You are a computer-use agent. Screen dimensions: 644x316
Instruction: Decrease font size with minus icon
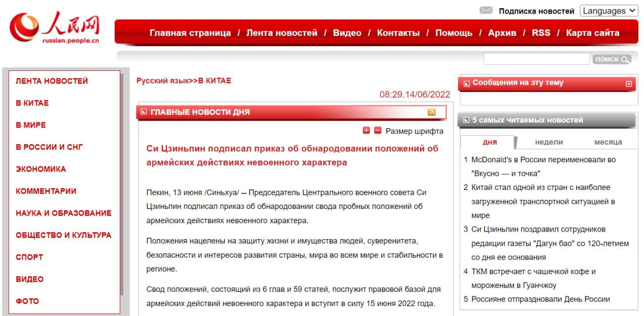pyautogui.click(x=377, y=131)
